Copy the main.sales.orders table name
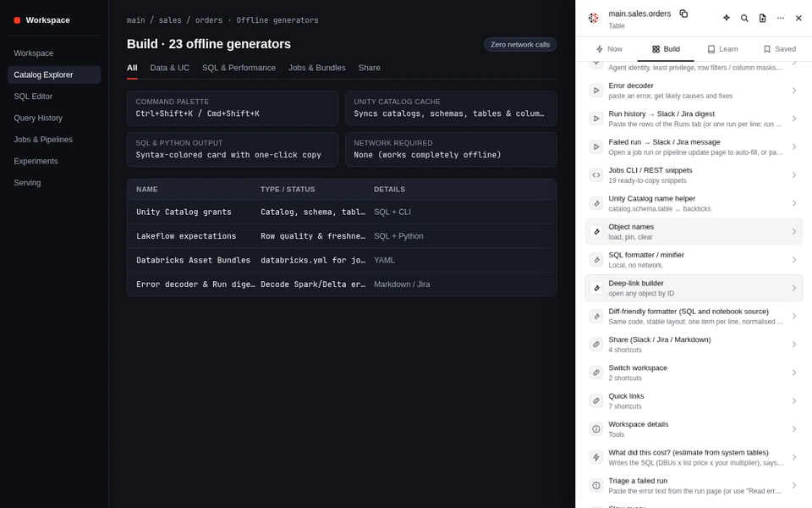This screenshot has height=508, width=812. point(683,14)
